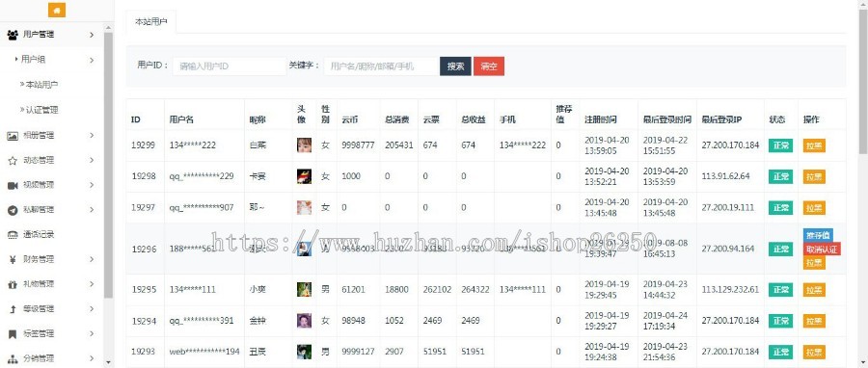Click the 视频管理 camera icon
Screen dimensions: 868x368
[13, 185]
